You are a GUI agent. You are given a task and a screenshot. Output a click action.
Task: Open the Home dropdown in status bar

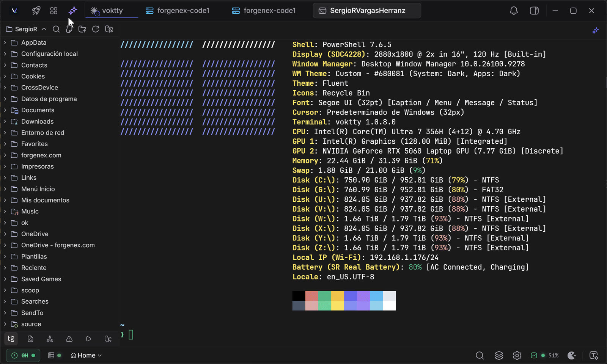point(86,355)
